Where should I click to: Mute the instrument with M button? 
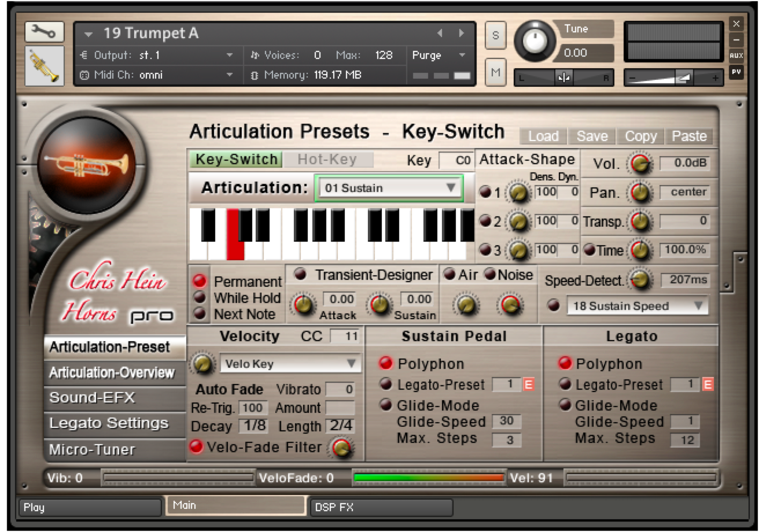pos(495,72)
